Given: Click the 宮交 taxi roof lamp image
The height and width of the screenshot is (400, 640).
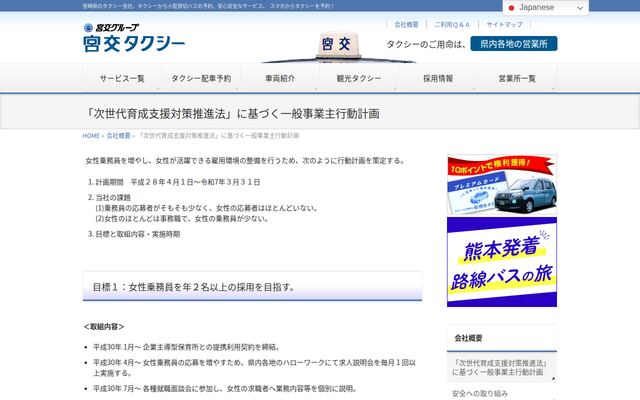Looking at the screenshot, I should [x=338, y=47].
